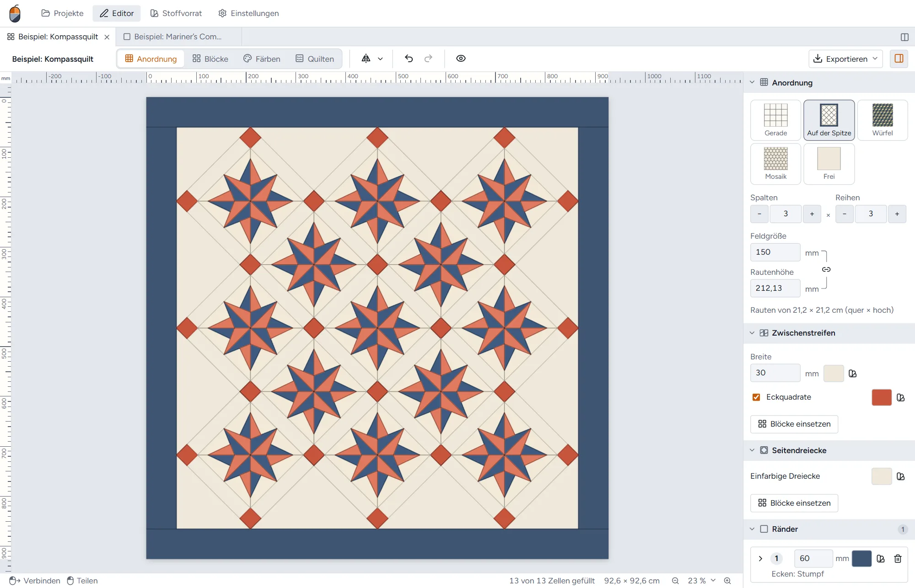This screenshot has height=588, width=915.
Task: Collapse the Anordnung section
Action: click(752, 82)
